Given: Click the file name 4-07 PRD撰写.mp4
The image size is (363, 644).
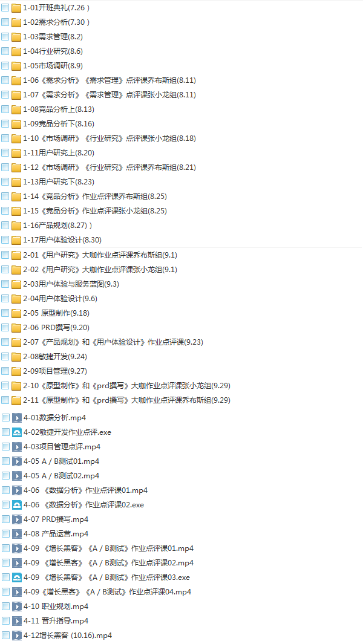Looking at the screenshot, I should tap(56, 519).
